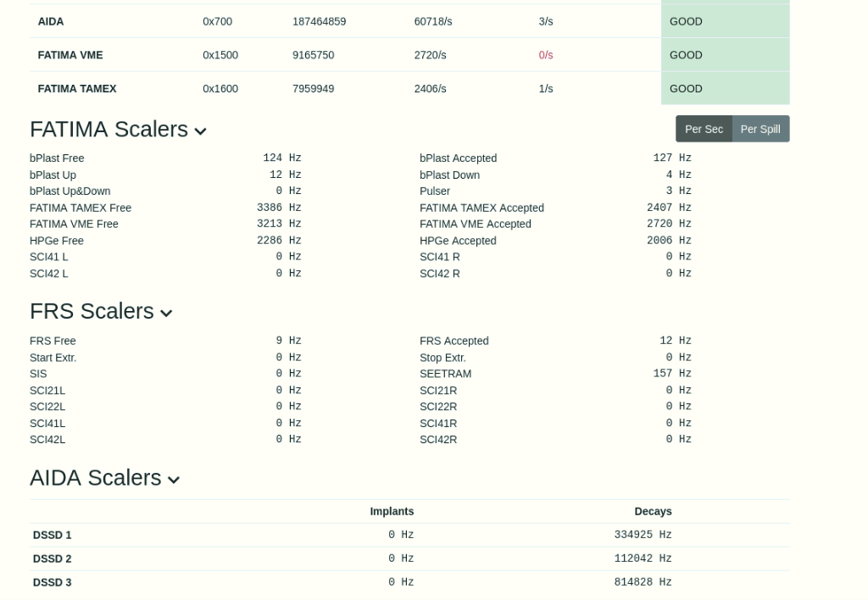868x600 pixels.
Task: Click the SCI22L label
Action: coord(47,406)
